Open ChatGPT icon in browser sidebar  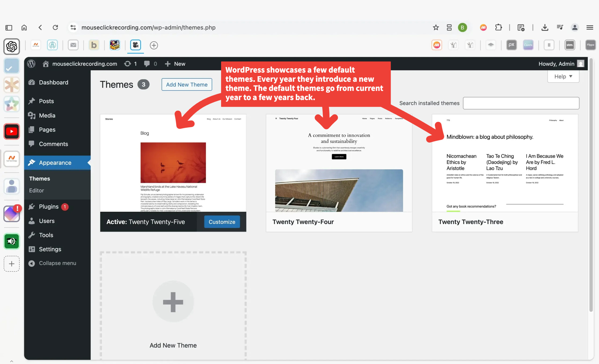11,46
